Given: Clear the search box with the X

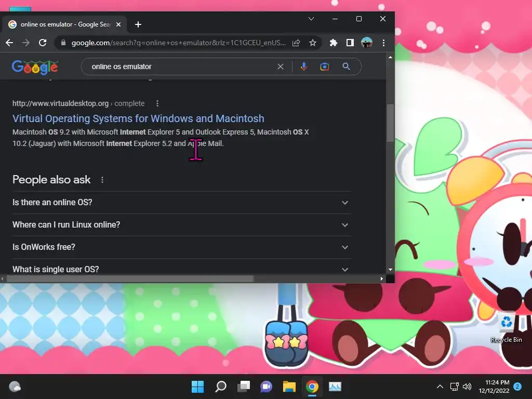Looking at the screenshot, I should pos(280,66).
